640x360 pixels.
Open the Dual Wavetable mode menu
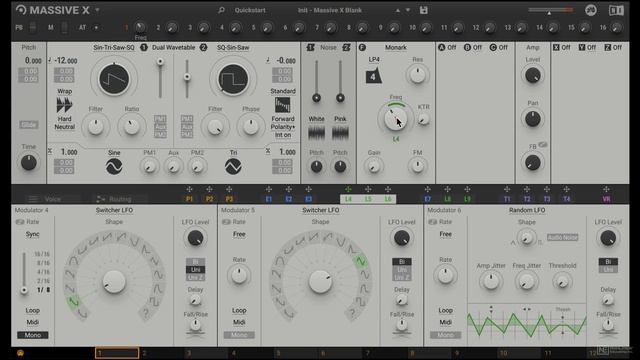173,48
